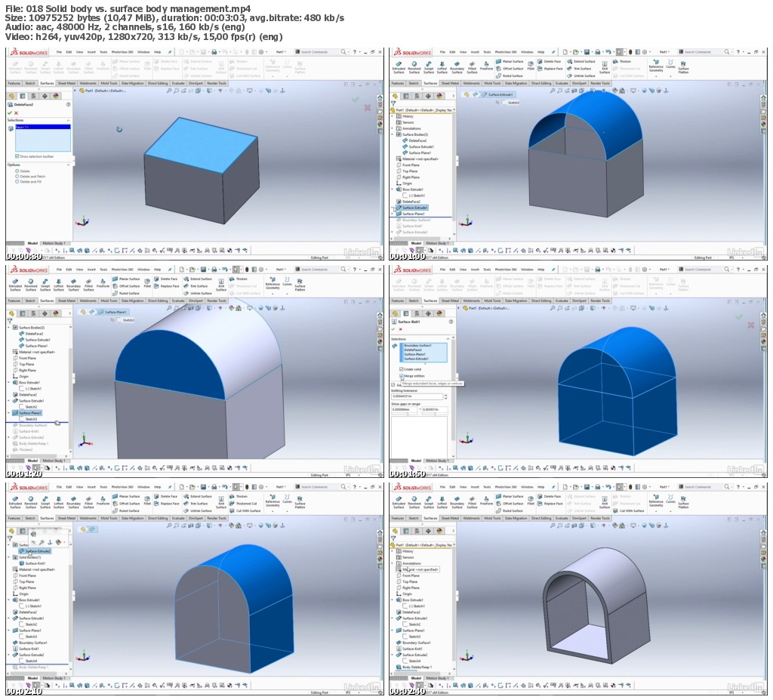This screenshot has height=700, width=773.
Task: Cancel Surface-Knit1 with red X in the 00:01:50 frame
Action: coord(400,329)
